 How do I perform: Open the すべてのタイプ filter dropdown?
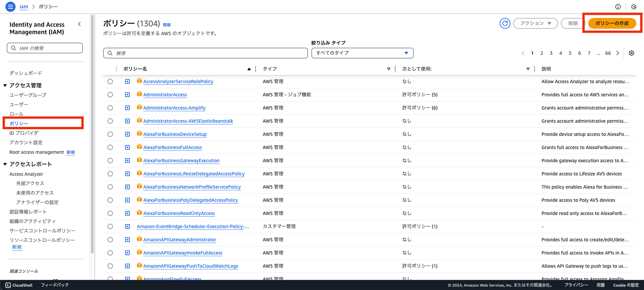click(362, 53)
